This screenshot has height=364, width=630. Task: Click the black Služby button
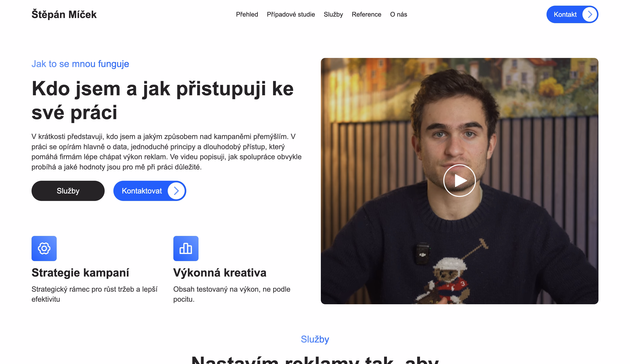tap(68, 191)
